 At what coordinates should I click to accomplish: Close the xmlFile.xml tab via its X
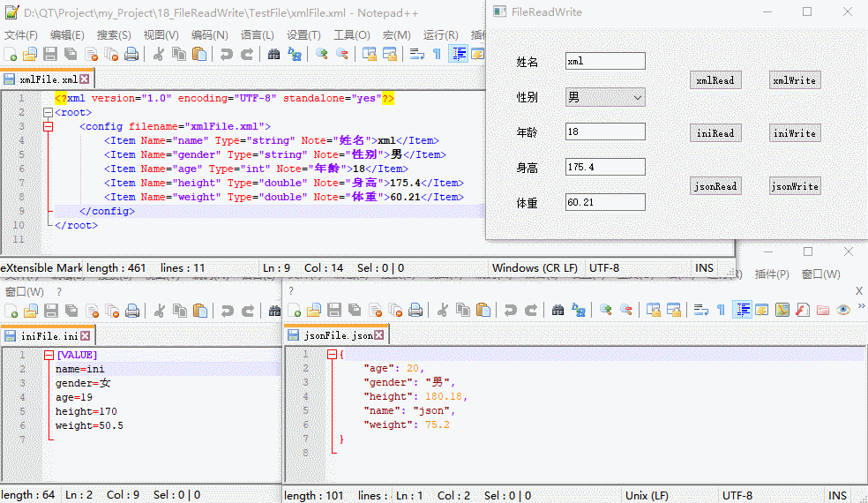[84, 79]
